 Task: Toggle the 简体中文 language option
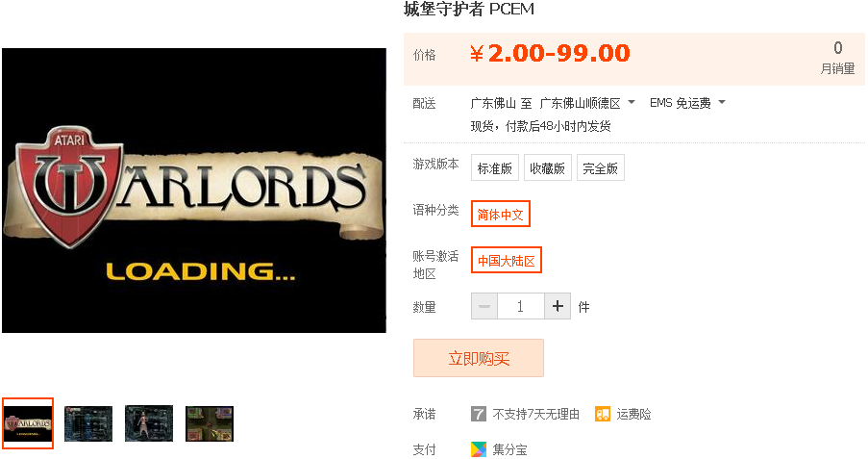[x=501, y=214]
